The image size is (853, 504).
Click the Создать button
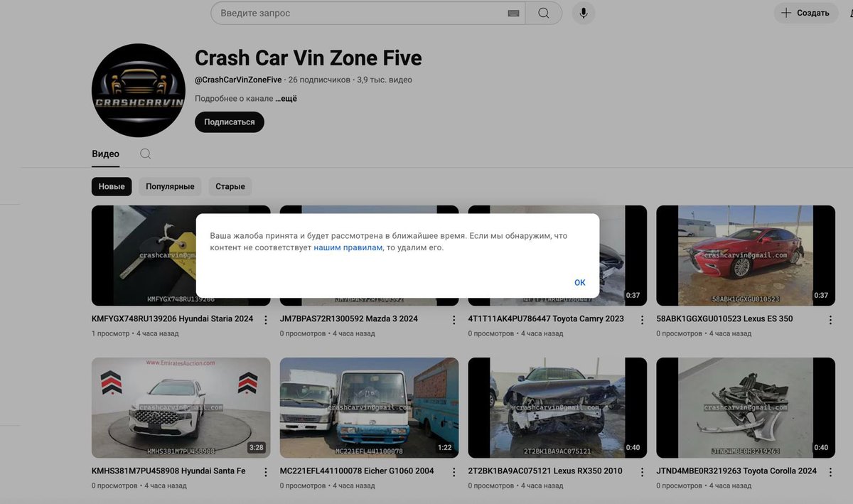[805, 13]
